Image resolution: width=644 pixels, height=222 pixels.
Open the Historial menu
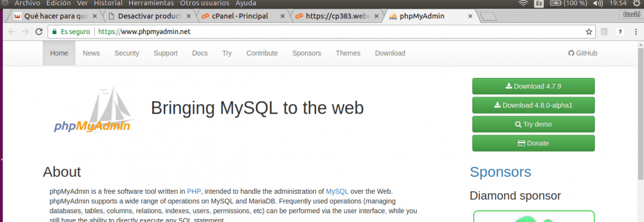[x=108, y=4]
